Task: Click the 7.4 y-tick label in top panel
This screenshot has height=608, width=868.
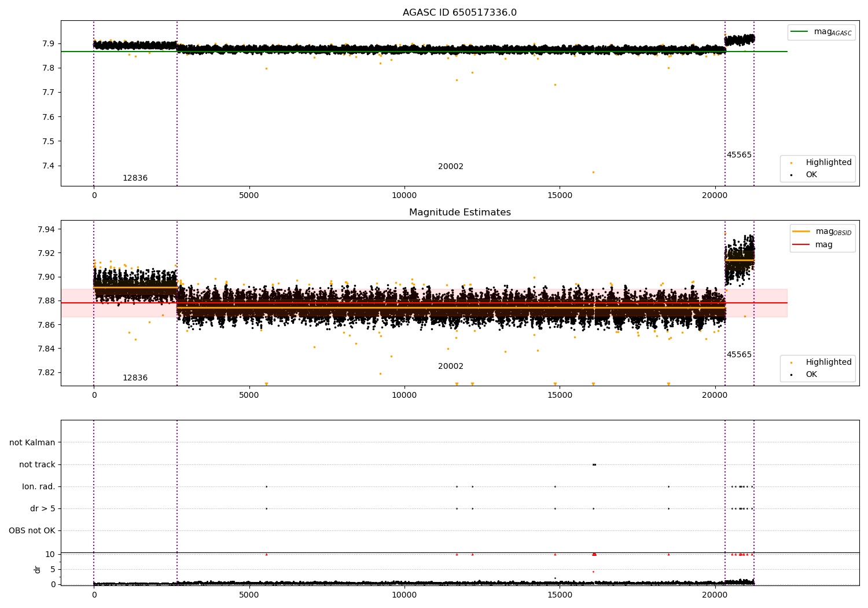Action: [49, 166]
